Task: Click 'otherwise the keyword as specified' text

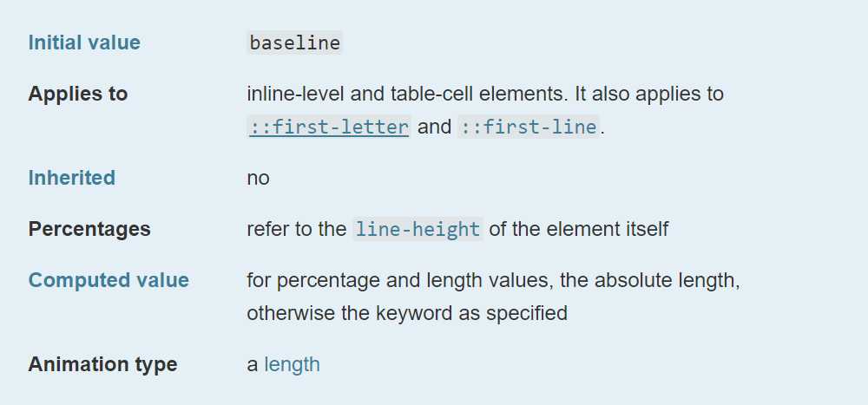Action: pos(406,313)
